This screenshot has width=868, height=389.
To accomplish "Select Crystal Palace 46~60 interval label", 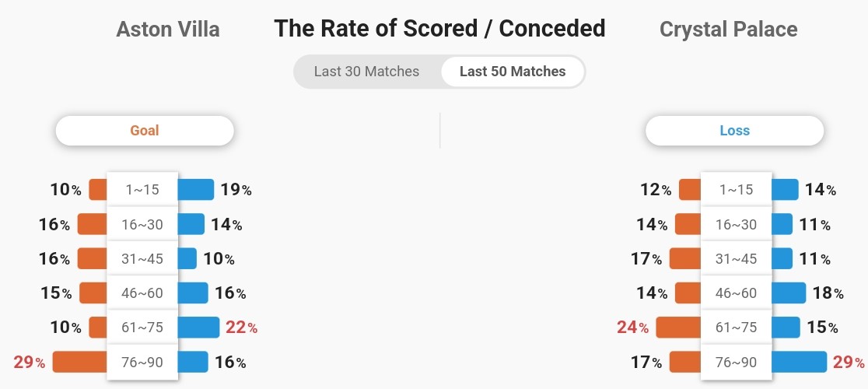I will 736,293.
